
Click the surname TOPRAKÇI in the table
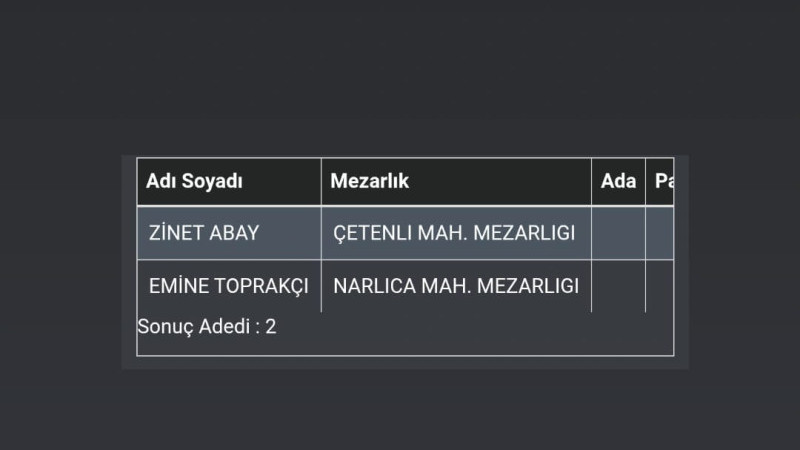pyautogui.click(x=262, y=286)
